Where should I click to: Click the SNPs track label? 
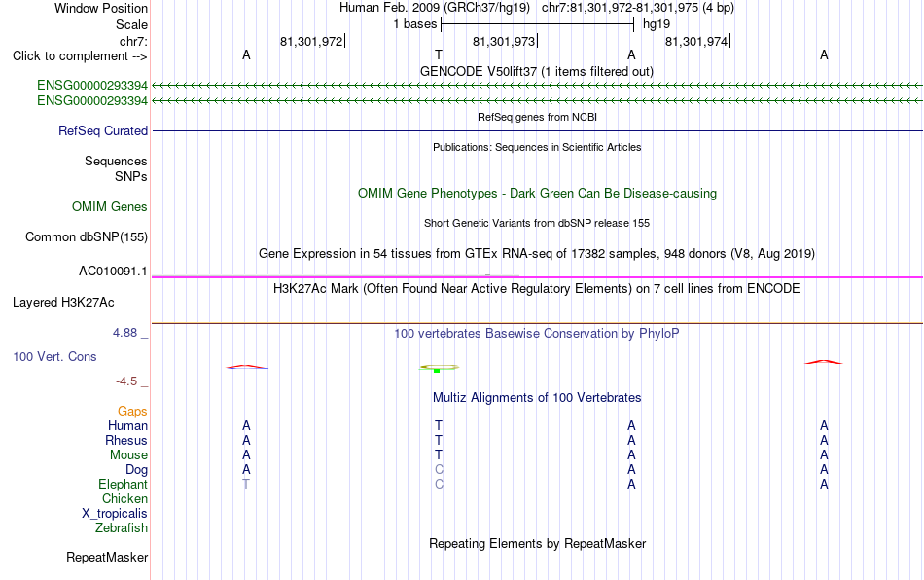tap(131, 176)
